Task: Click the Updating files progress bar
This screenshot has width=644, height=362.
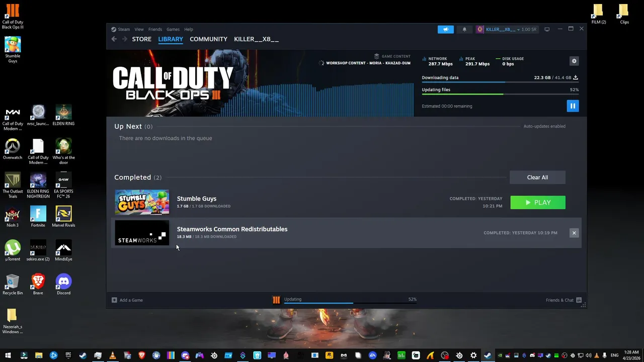Action: click(x=500, y=94)
